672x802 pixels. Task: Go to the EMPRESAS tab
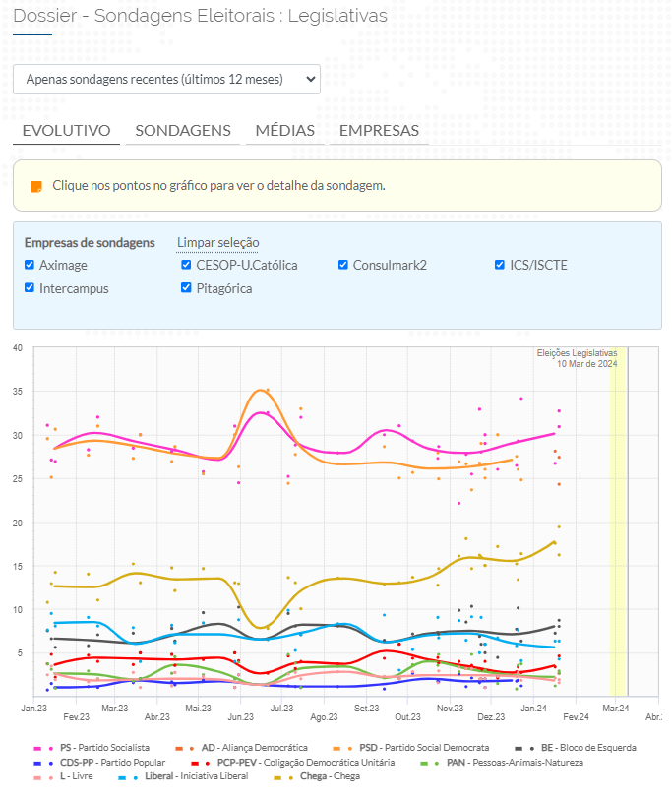coord(379,131)
